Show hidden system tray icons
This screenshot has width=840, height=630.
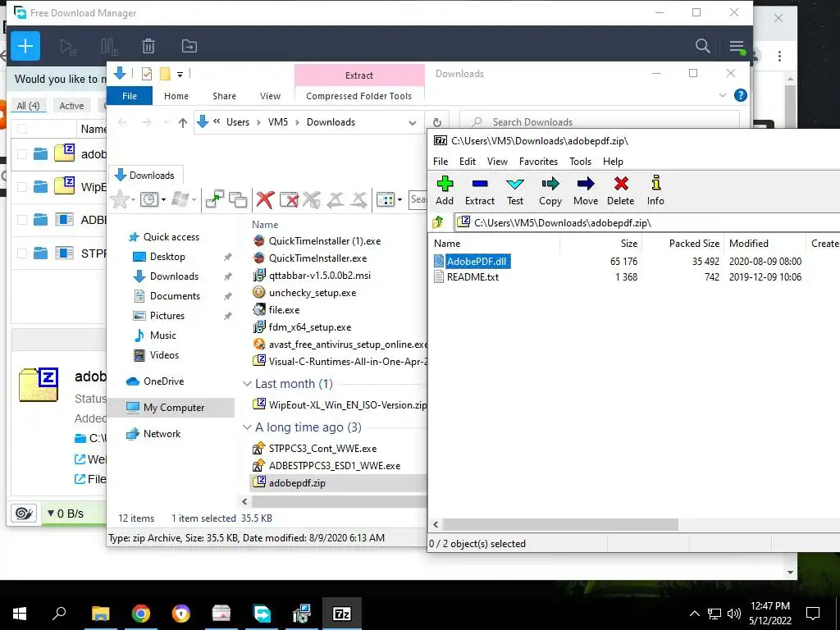(x=694, y=614)
